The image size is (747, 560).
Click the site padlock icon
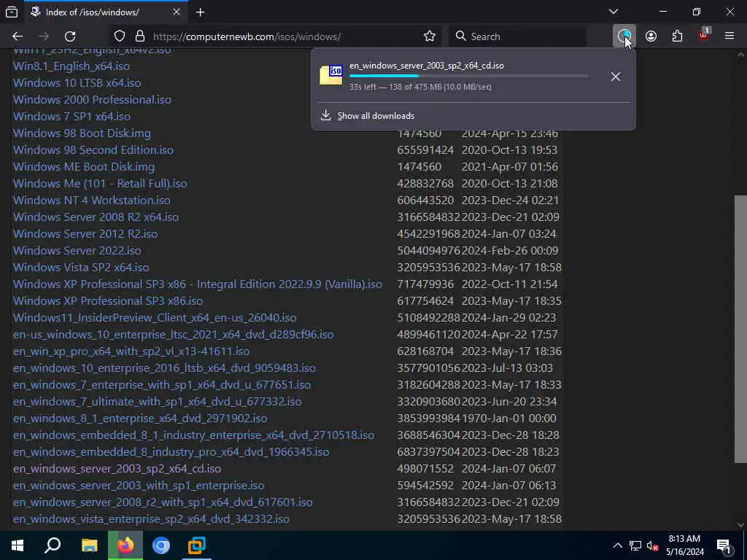139,36
